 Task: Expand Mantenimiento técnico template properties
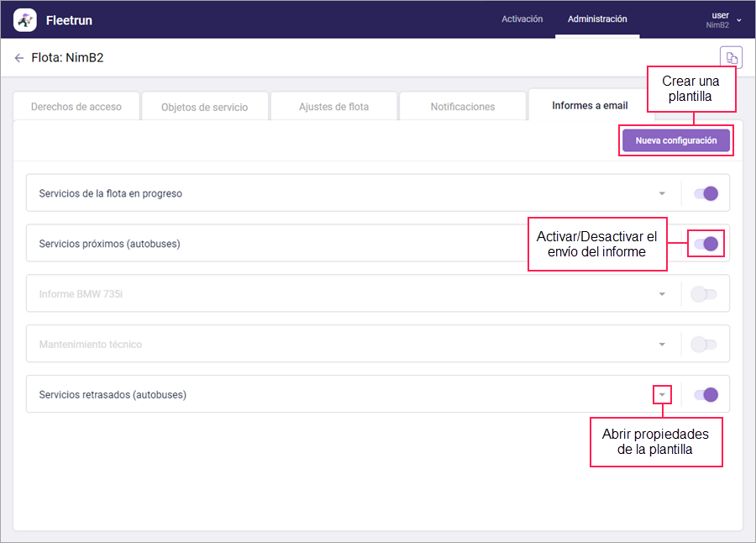pos(662,344)
